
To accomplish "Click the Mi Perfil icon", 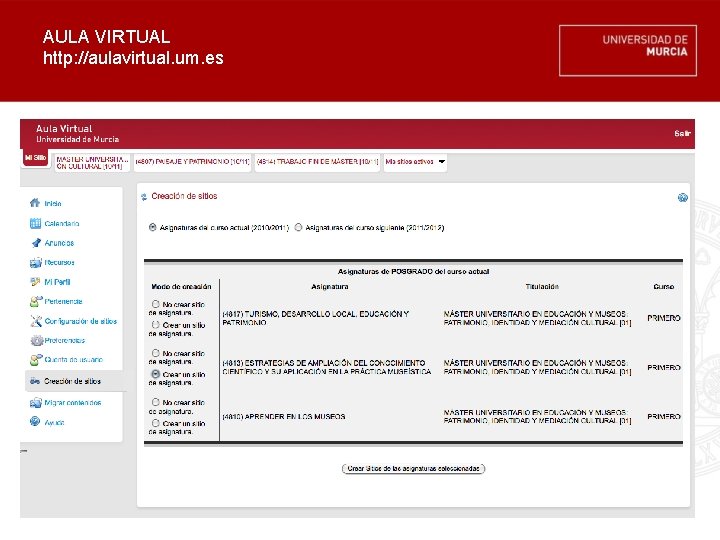I will 35,281.
